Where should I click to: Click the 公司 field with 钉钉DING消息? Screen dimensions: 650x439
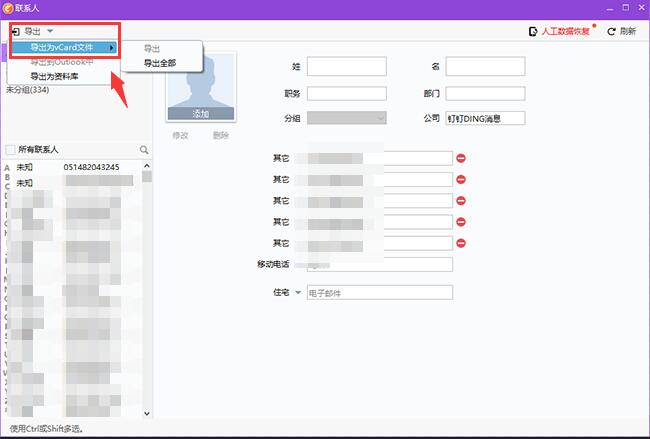pos(485,118)
